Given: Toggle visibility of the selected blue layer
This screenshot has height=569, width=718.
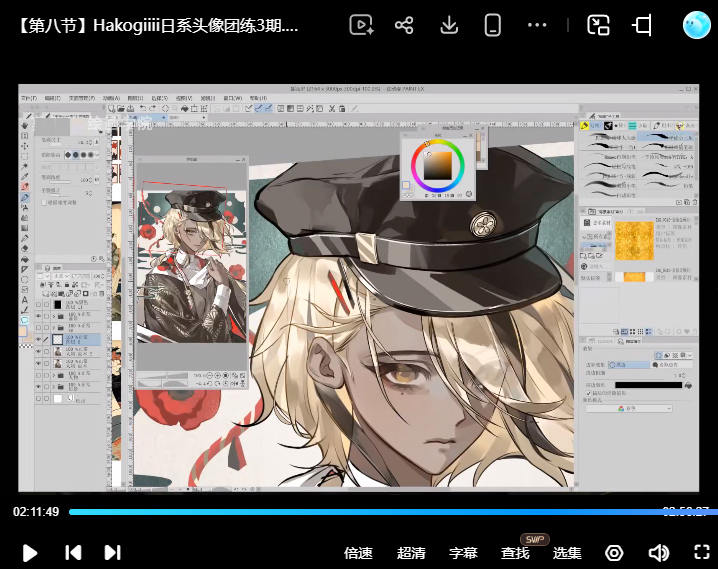Looking at the screenshot, I should (x=38, y=339).
